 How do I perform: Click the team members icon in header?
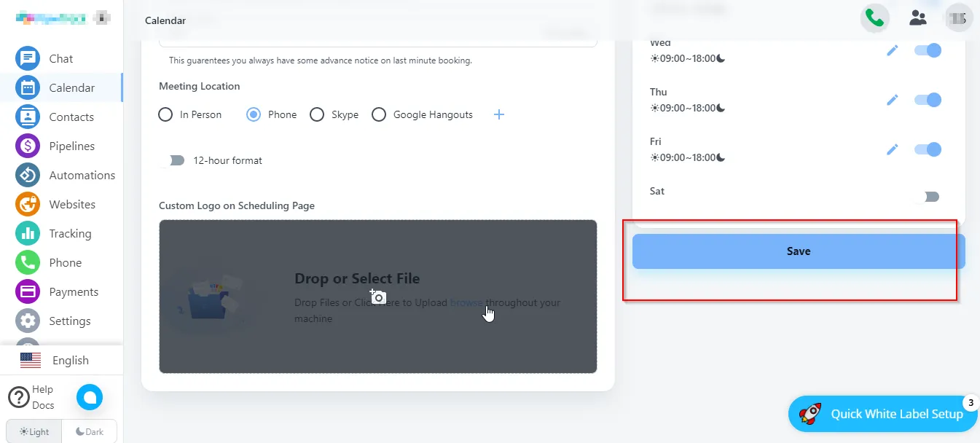tap(918, 18)
